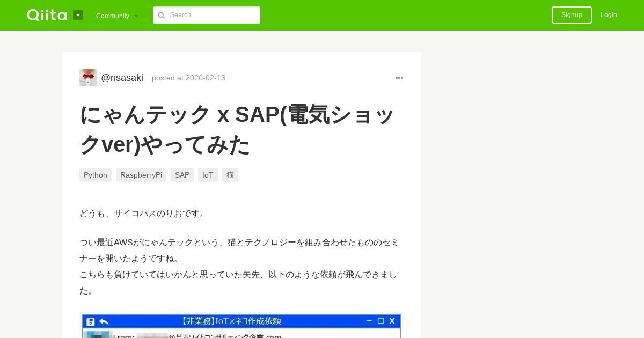
Task: Open the Login link
Action: (x=609, y=15)
